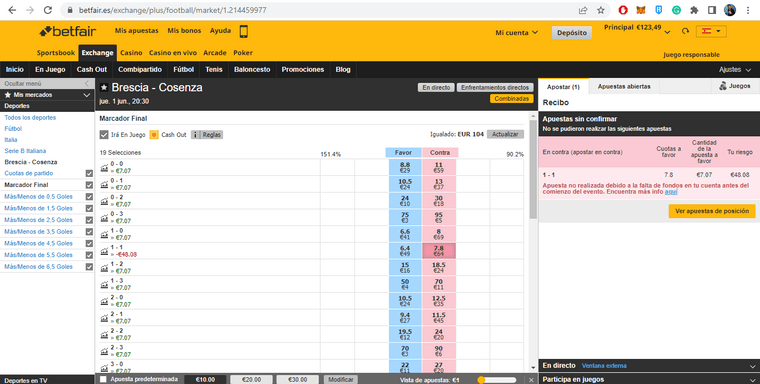Click the mobile phone icon beside Ayuda

244,32
